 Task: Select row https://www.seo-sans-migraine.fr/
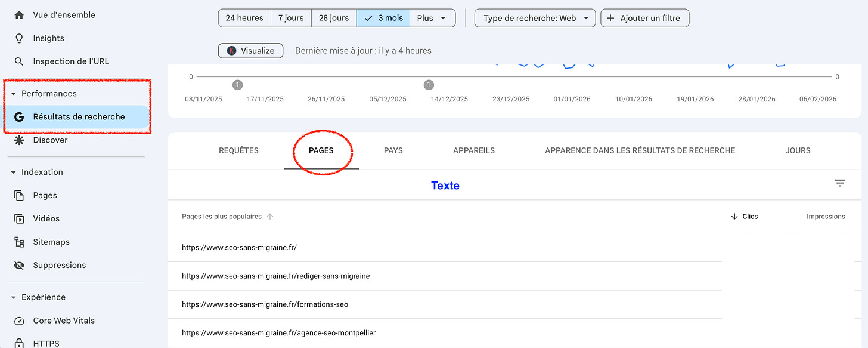click(x=445, y=247)
